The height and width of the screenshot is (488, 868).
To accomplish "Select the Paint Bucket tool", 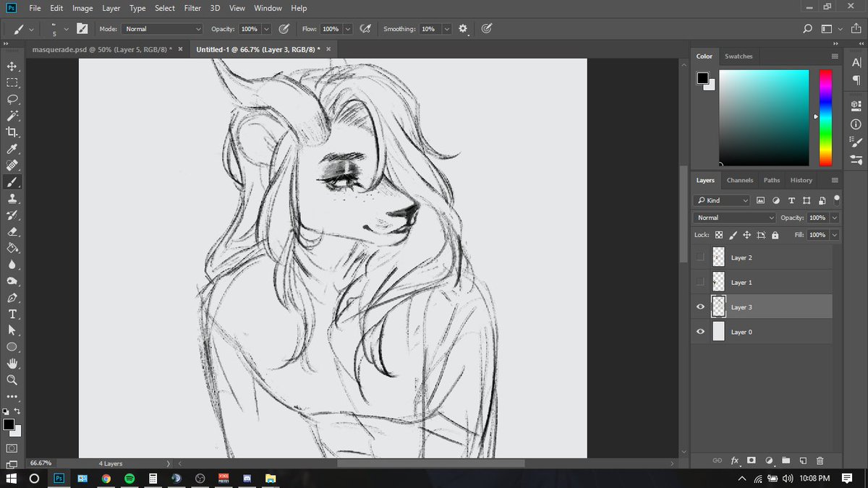I will pyautogui.click(x=12, y=249).
